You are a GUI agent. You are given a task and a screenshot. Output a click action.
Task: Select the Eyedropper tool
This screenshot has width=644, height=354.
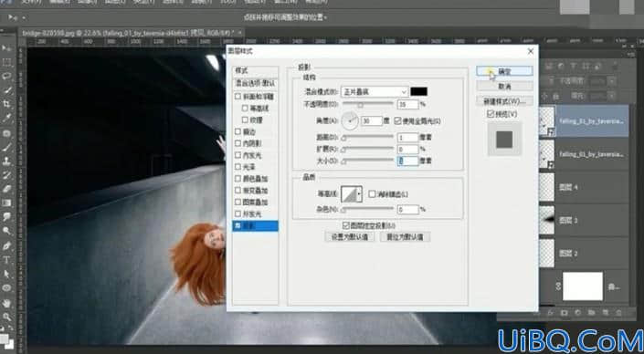click(x=6, y=118)
